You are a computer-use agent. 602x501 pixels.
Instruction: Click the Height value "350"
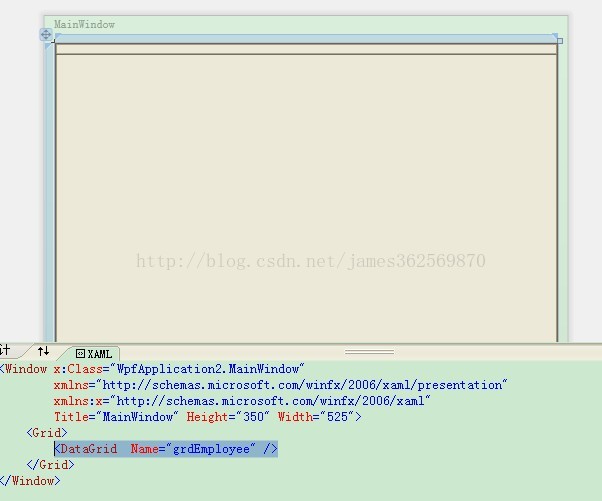tap(253, 417)
